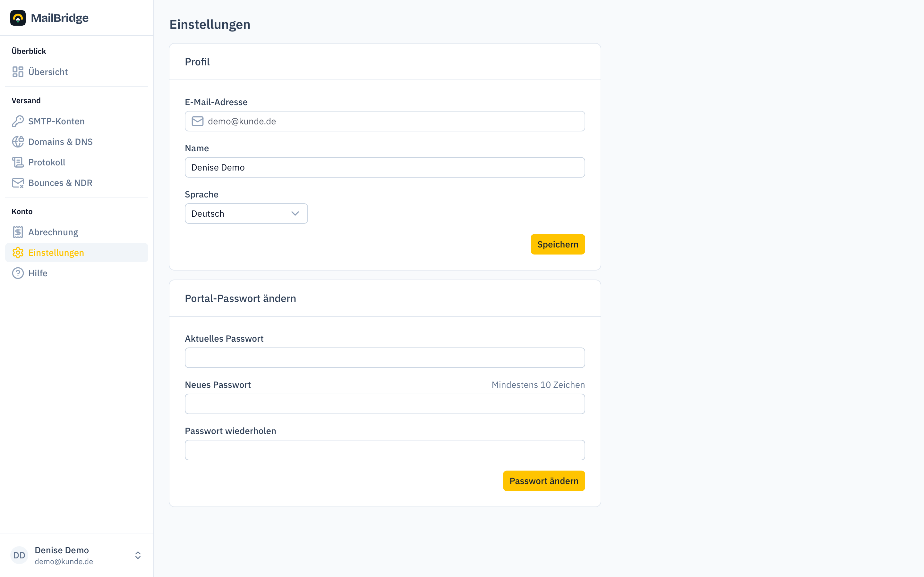Click the Protokoll scroll icon
Viewport: 924px width, 577px height.
(18, 162)
